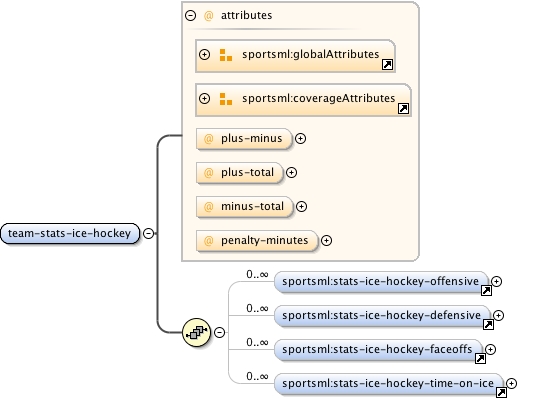Click the coverageAttributes group icon

coord(226,99)
